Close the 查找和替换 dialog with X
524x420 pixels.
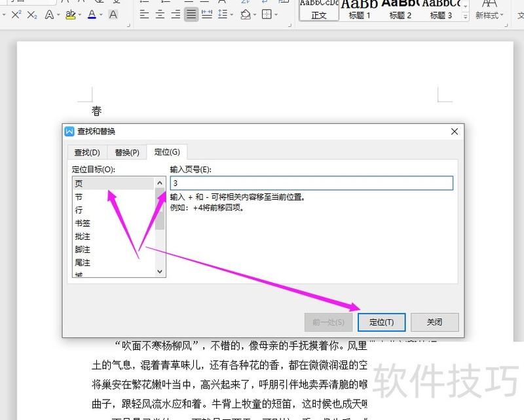pyautogui.click(x=455, y=132)
